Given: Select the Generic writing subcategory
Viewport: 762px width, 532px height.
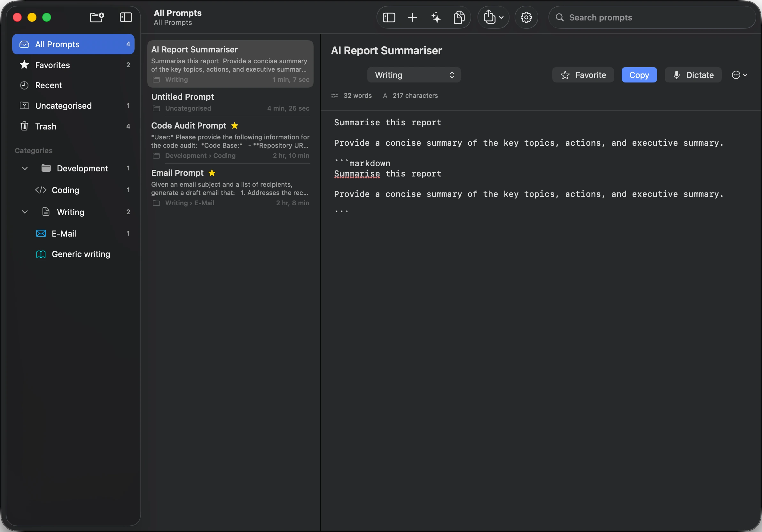Looking at the screenshot, I should click(x=73, y=254).
